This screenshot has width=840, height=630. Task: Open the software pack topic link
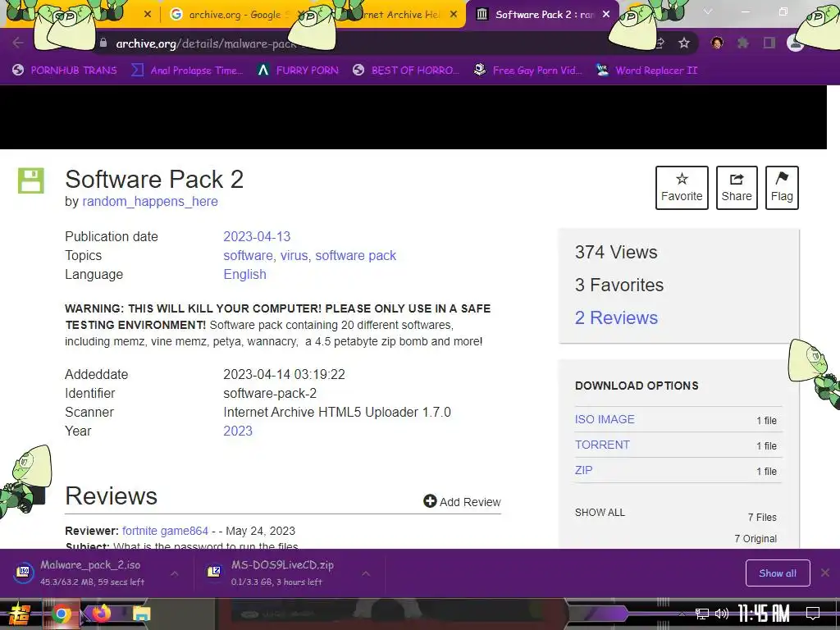pyautogui.click(x=356, y=256)
